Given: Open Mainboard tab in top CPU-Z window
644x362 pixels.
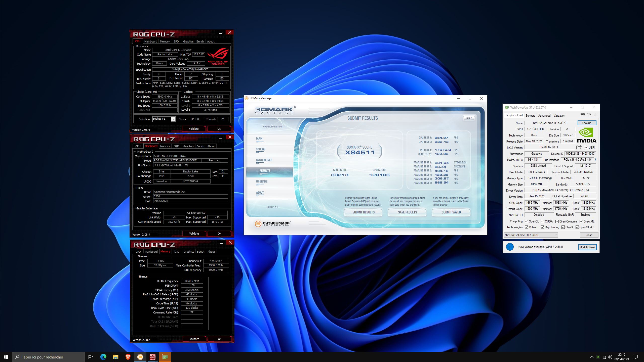Looking at the screenshot, I should pyautogui.click(x=151, y=41).
